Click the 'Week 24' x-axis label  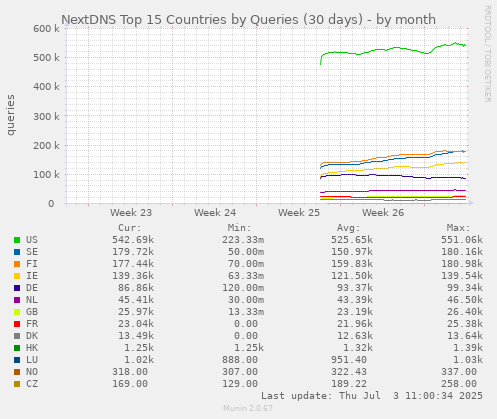point(215,213)
